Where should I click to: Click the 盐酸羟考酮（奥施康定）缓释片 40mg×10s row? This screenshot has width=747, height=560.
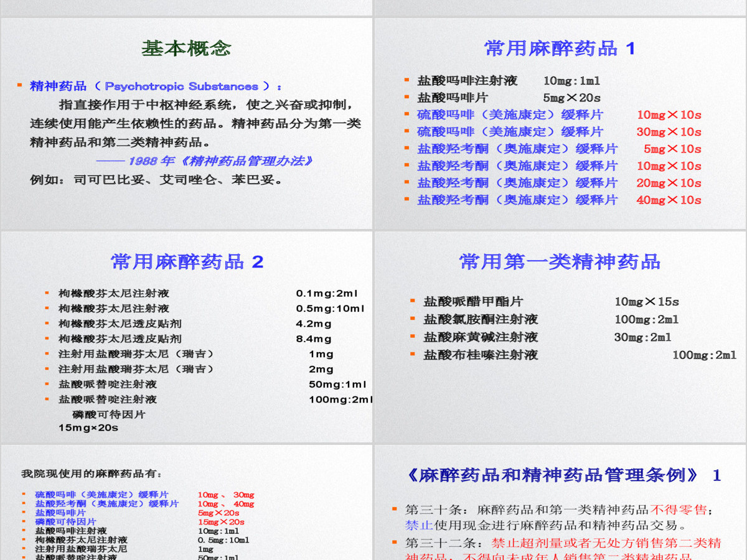[x=559, y=200]
